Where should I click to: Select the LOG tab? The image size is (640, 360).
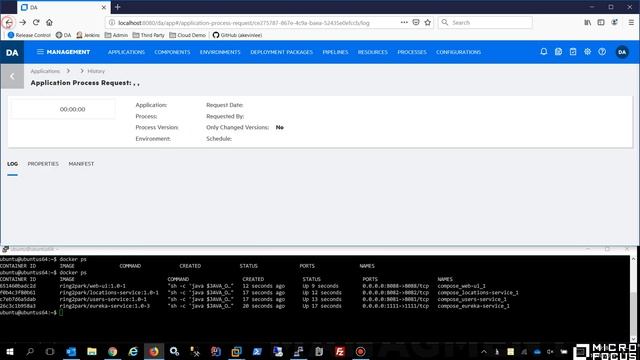coord(12,164)
